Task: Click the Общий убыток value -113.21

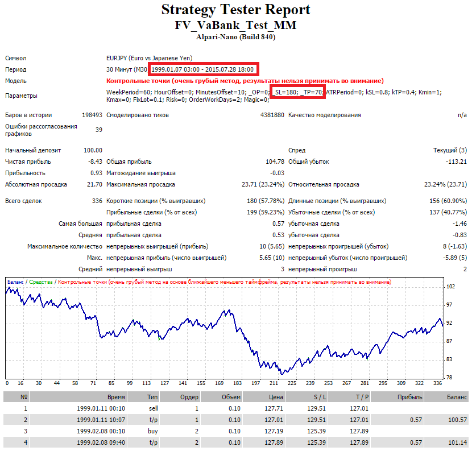Action: click(456, 162)
